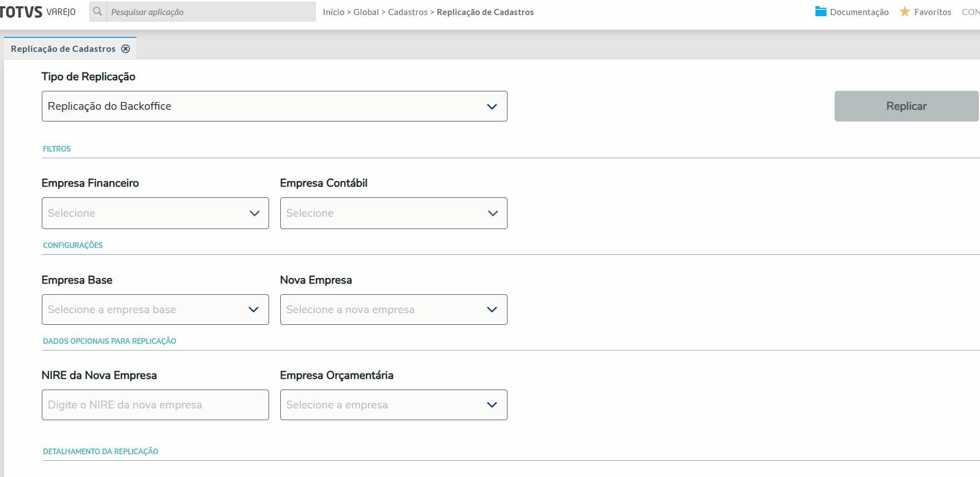Image resolution: width=980 pixels, height=477 pixels.
Task: Focus the NIRE da Nova Empresa field
Action: click(155, 405)
